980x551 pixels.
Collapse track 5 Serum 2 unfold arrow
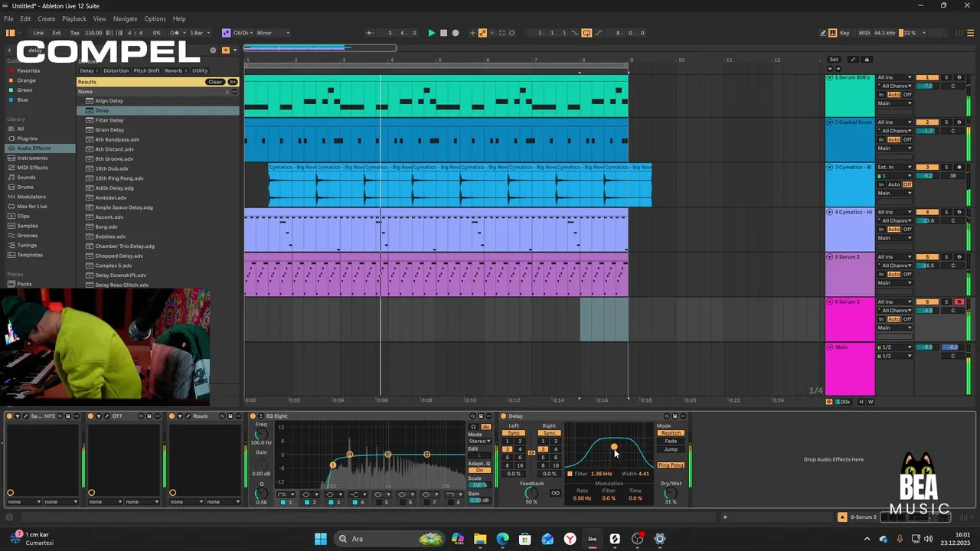[830, 257]
